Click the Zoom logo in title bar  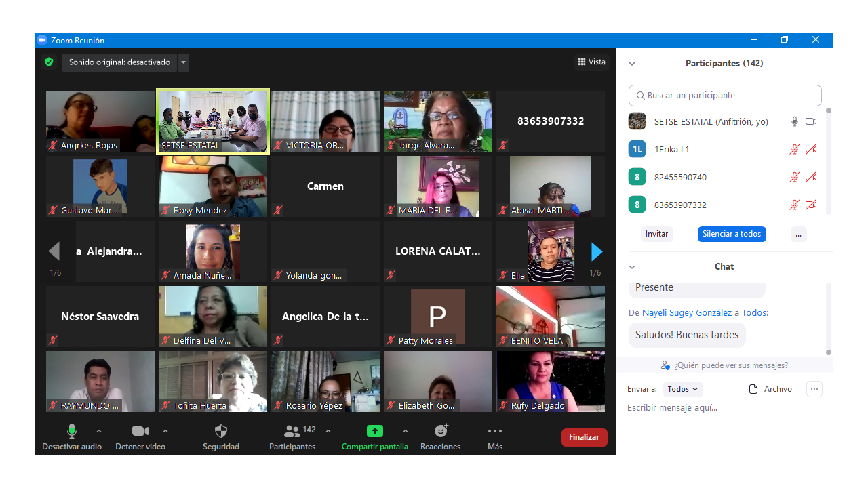[42, 40]
